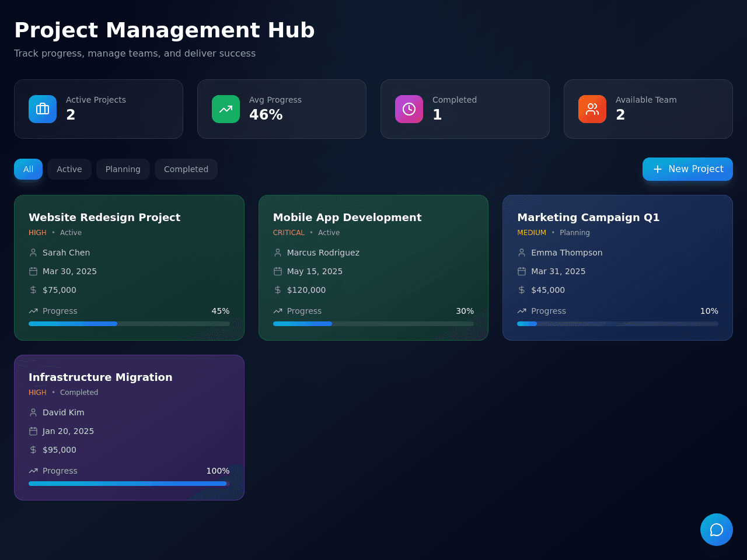Click the Sarah Chen owner name

click(66, 253)
